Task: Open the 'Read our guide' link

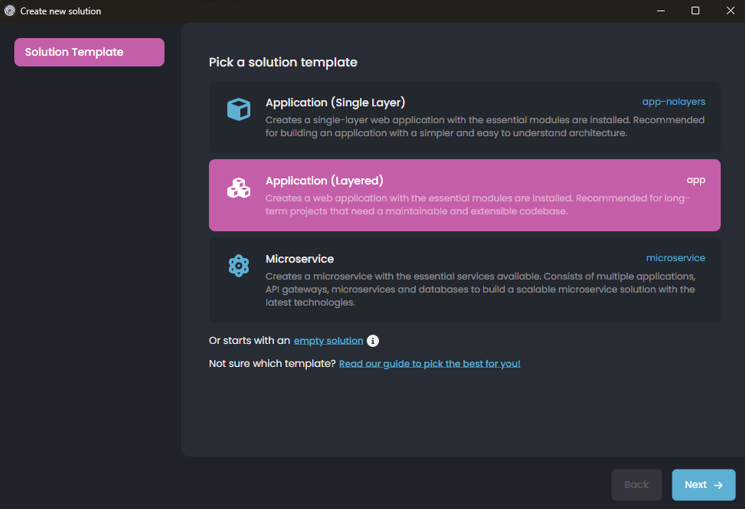Action: 429,364
